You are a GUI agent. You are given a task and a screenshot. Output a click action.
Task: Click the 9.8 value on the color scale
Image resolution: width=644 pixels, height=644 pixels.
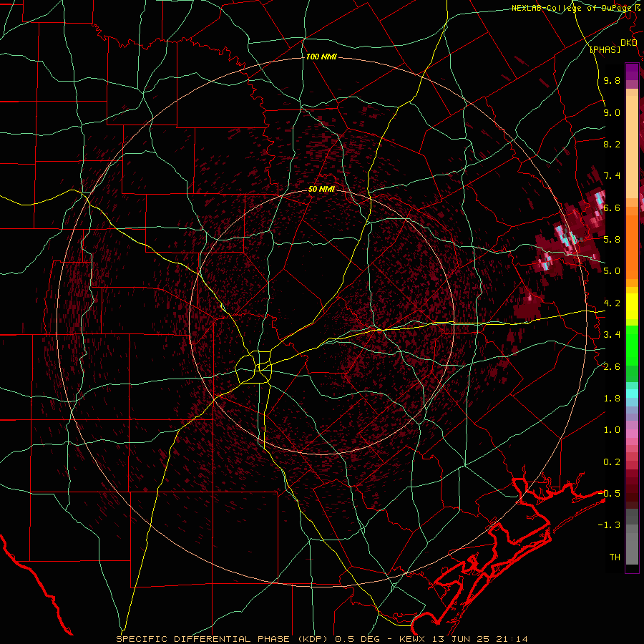click(x=612, y=80)
